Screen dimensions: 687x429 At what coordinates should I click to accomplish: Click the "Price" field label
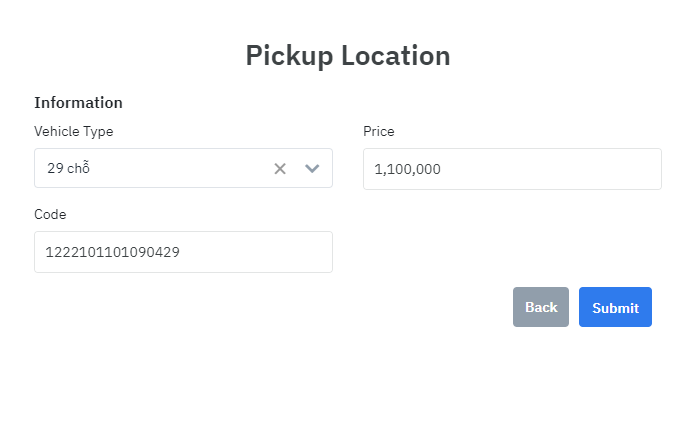coord(379,131)
